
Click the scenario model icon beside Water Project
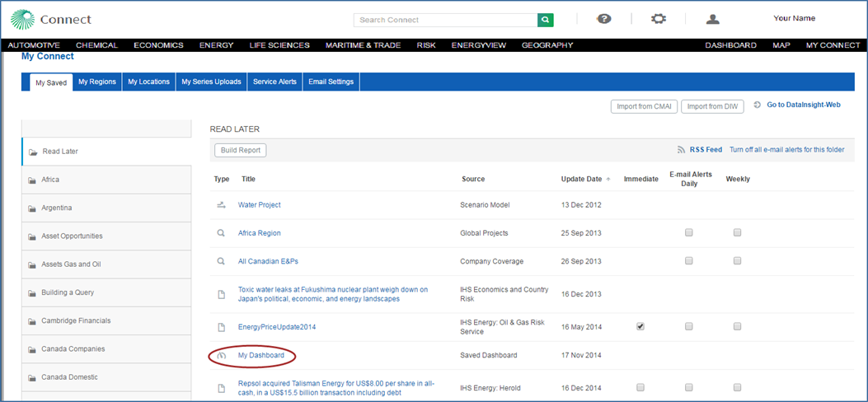[221, 205]
